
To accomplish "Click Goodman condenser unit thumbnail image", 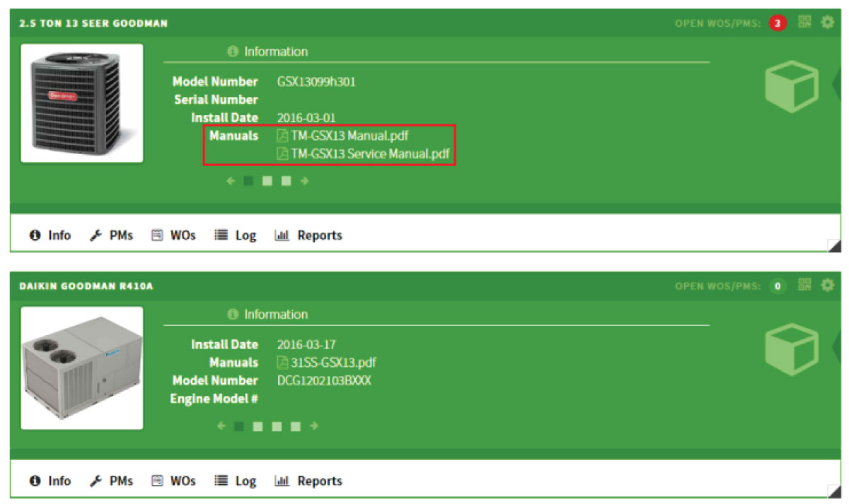I will 82,103.
